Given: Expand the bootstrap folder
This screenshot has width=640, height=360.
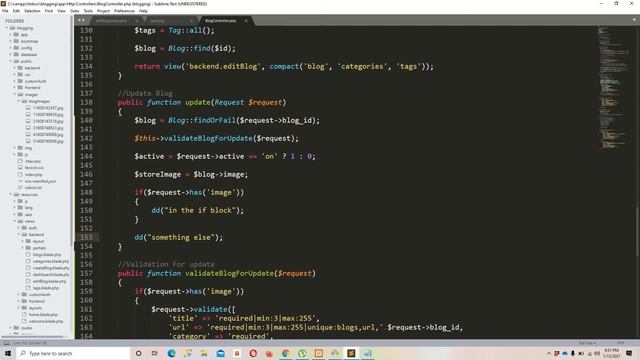Looking at the screenshot, I should pos(11,41).
